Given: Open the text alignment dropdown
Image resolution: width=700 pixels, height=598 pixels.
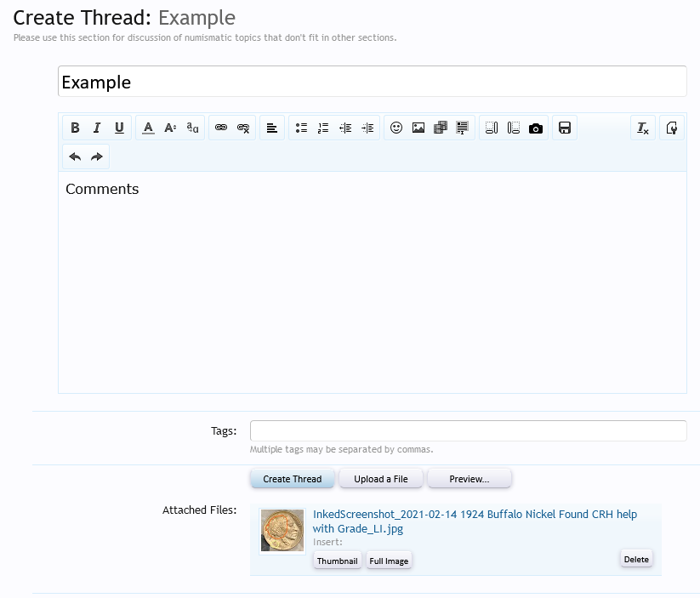Looking at the screenshot, I should tap(271, 128).
